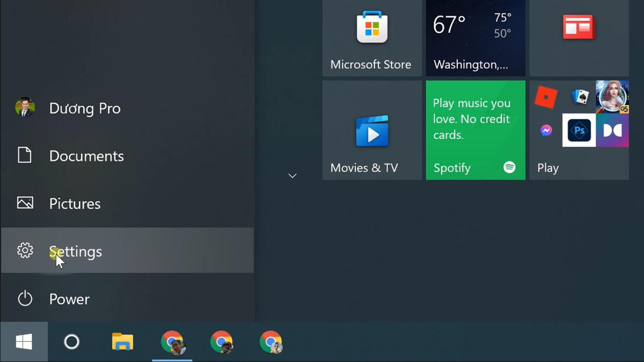Open Photoshop Express in the Play folder
The width and height of the screenshot is (644, 362).
(x=579, y=130)
